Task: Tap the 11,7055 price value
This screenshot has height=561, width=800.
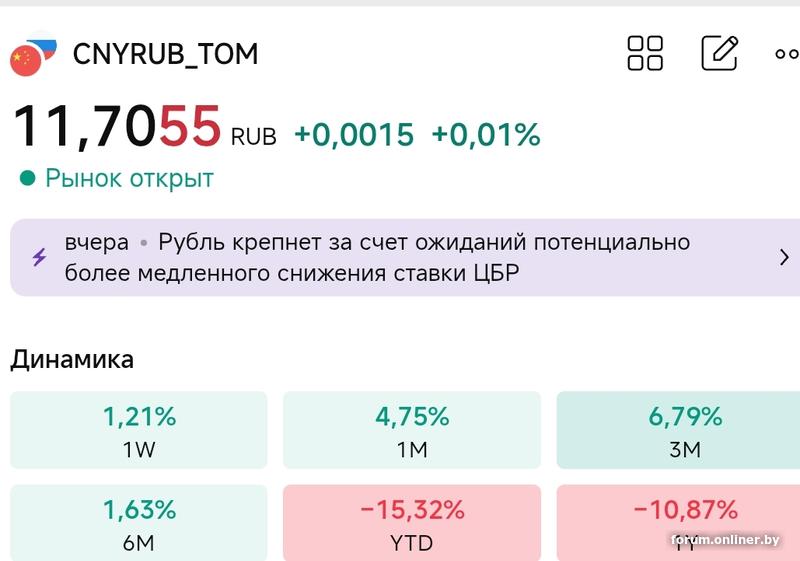Action: pyautogui.click(x=116, y=127)
